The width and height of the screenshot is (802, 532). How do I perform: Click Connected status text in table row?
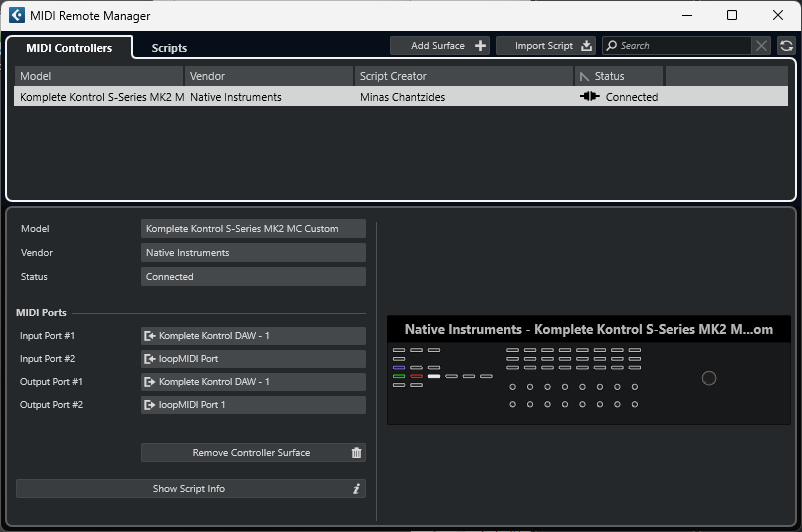(632, 97)
